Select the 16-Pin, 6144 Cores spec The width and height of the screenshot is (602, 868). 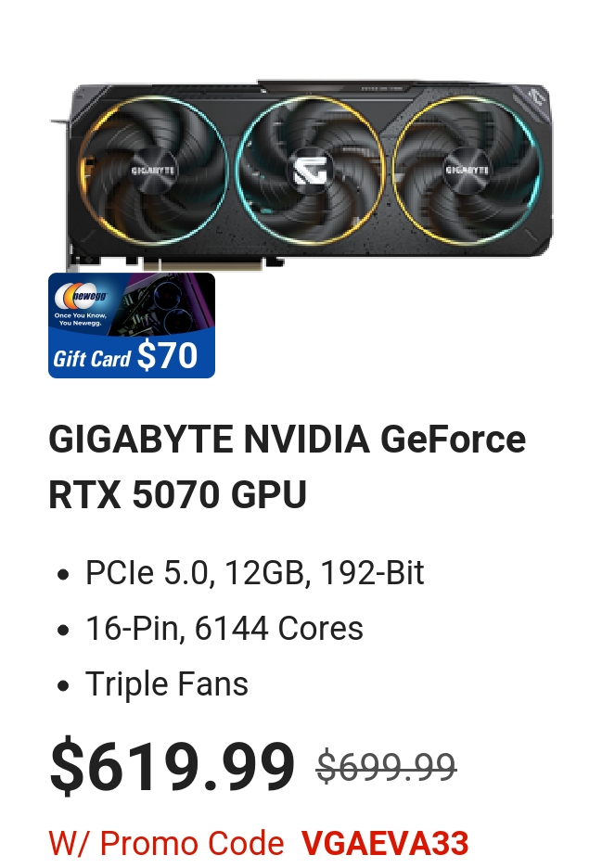click(224, 629)
